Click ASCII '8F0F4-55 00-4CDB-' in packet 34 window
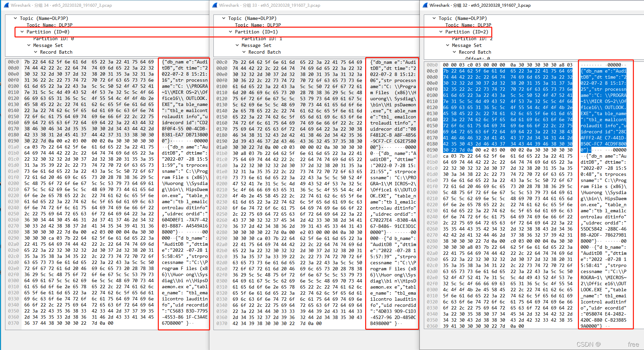 pos(185,129)
